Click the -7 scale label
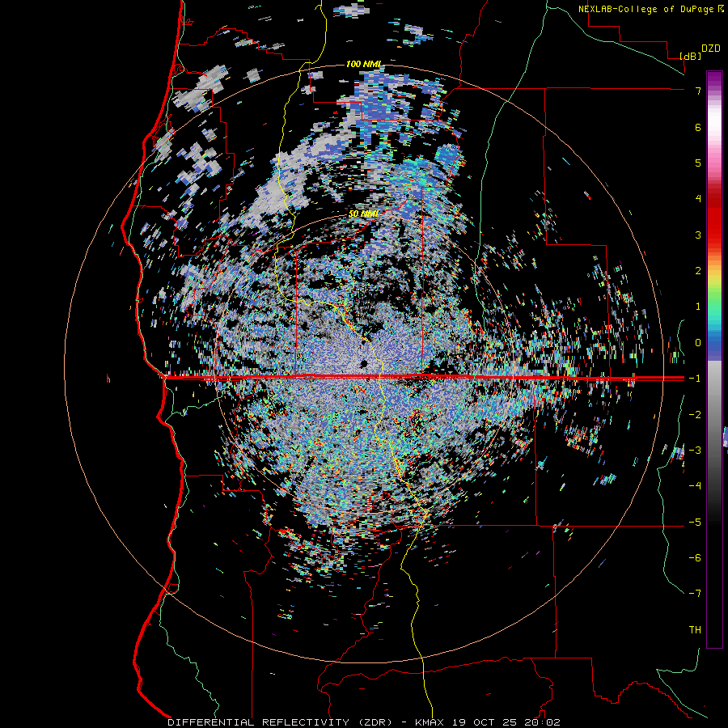 [695, 594]
